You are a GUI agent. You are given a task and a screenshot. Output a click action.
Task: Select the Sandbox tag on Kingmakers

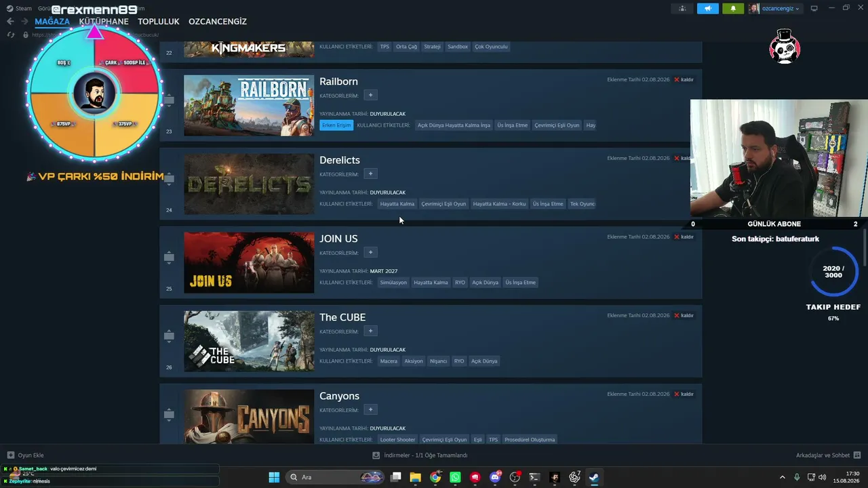[458, 47]
